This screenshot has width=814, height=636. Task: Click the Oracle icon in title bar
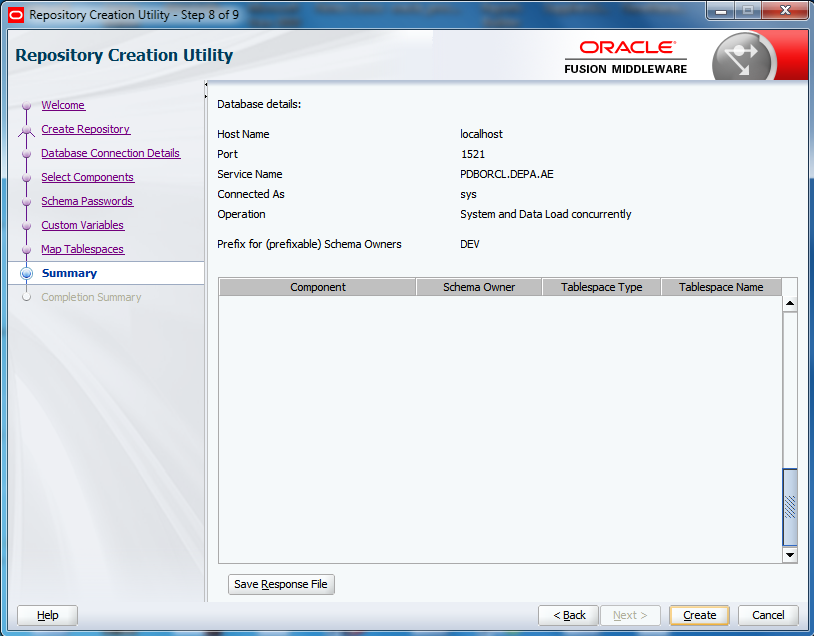[16, 15]
